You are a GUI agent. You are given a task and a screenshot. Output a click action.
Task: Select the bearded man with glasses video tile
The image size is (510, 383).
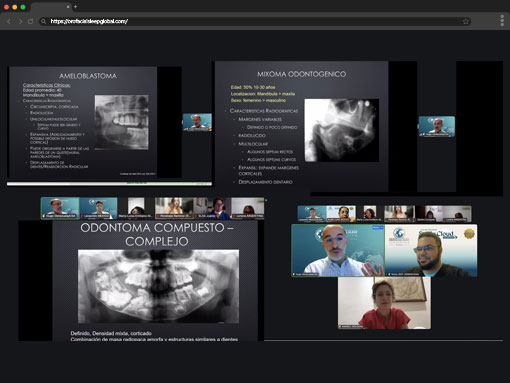431,250
